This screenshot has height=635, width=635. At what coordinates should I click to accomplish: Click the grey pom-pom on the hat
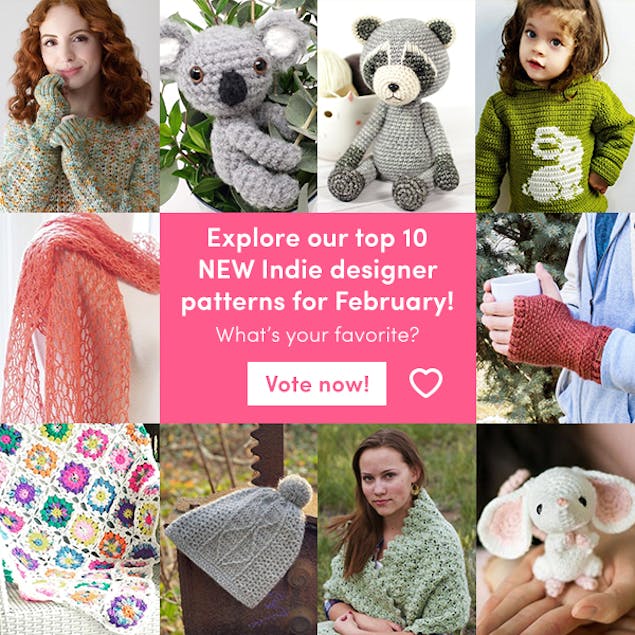(x=295, y=491)
